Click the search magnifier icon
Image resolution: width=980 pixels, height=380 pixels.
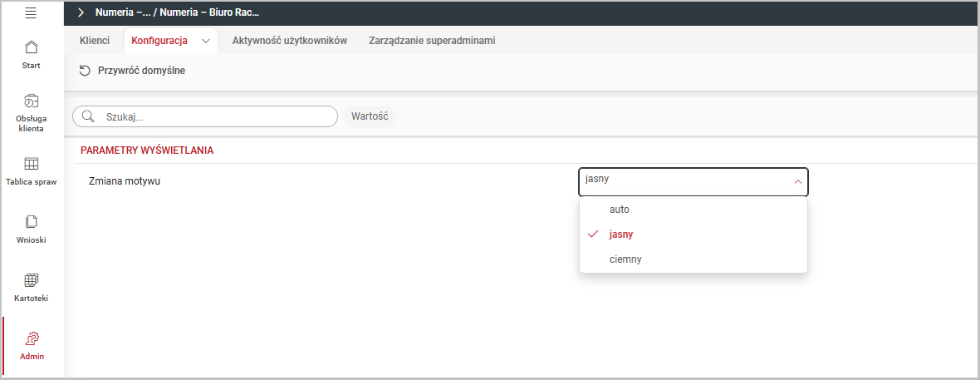click(x=88, y=116)
